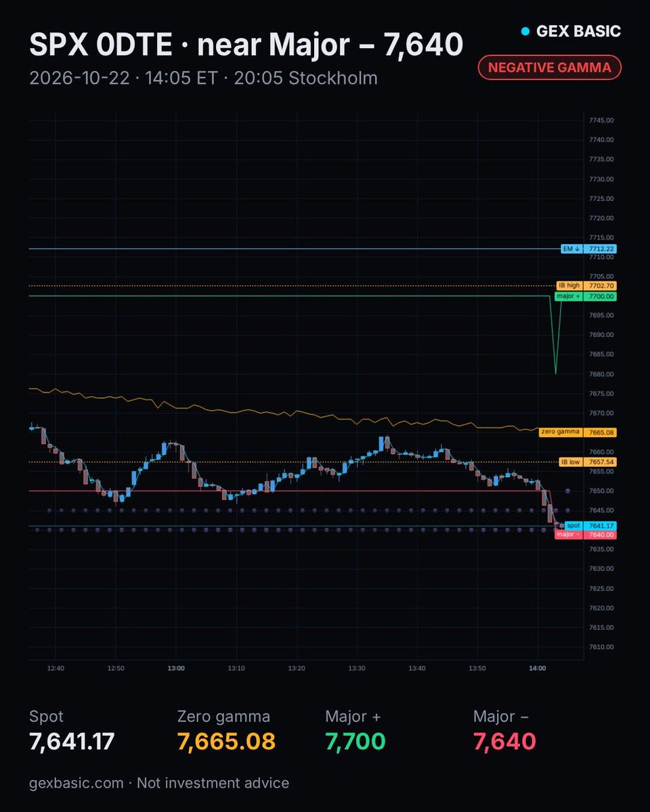Click the IB low 7657.54 label
Viewport: 650px width, 812px height.
pos(586,462)
